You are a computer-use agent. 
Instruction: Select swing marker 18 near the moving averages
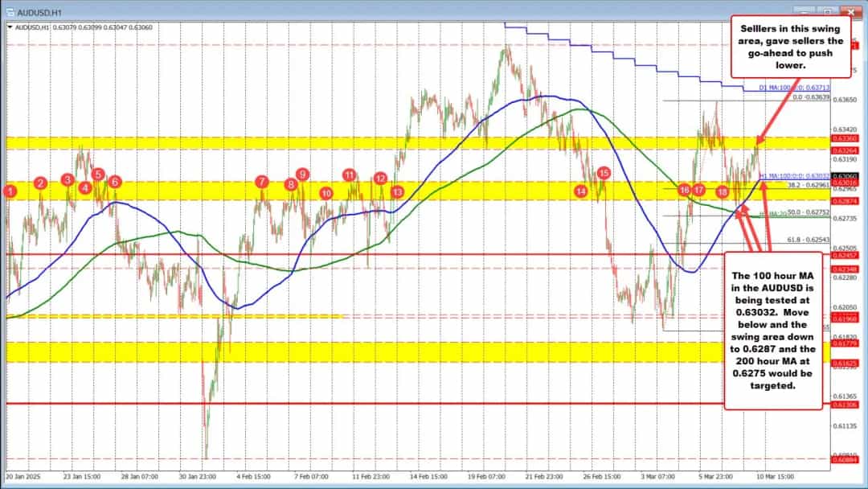point(722,192)
